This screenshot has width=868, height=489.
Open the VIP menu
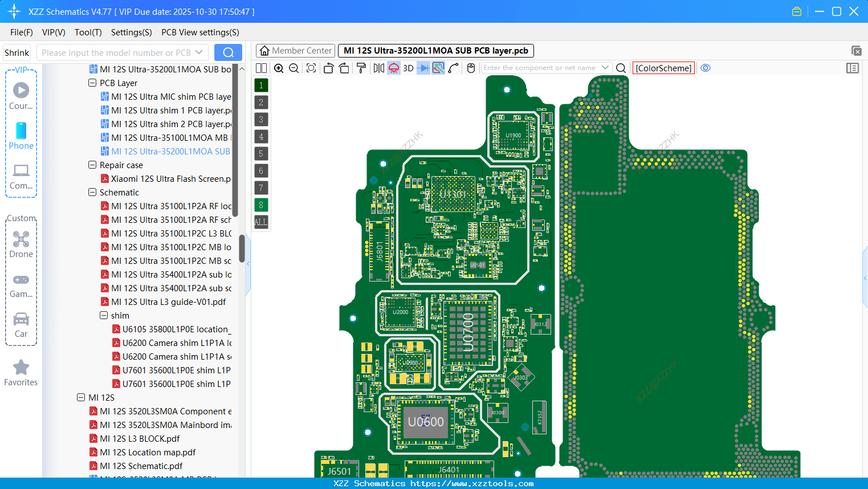coord(53,32)
